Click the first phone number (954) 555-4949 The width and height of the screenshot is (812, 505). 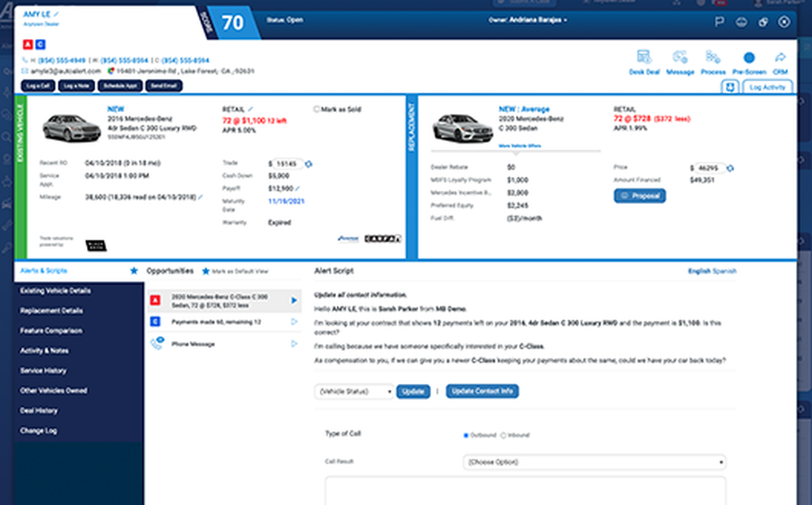tap(62, 61)
